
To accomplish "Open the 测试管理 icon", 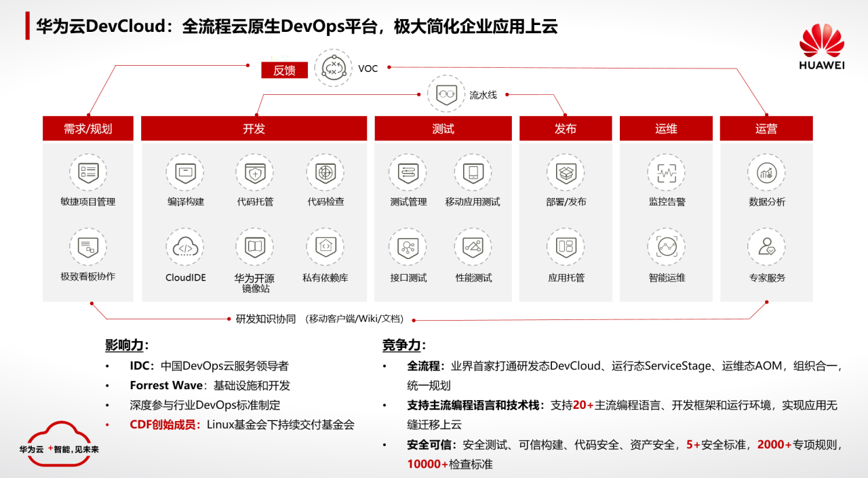I will pyautogui.click(x=408, y=172).
